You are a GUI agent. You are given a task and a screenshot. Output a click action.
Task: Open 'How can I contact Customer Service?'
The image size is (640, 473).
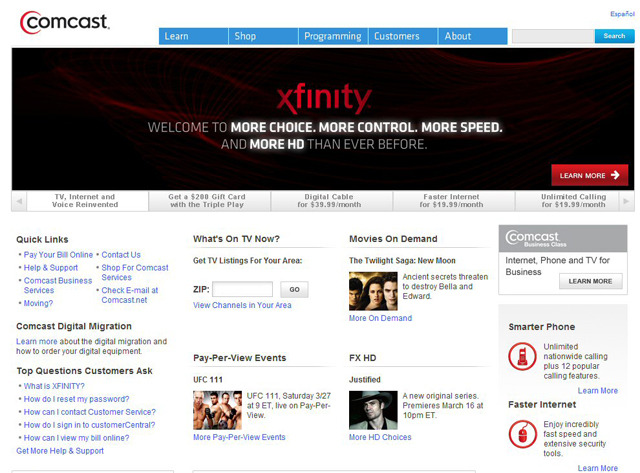click(x=90, y=412)
